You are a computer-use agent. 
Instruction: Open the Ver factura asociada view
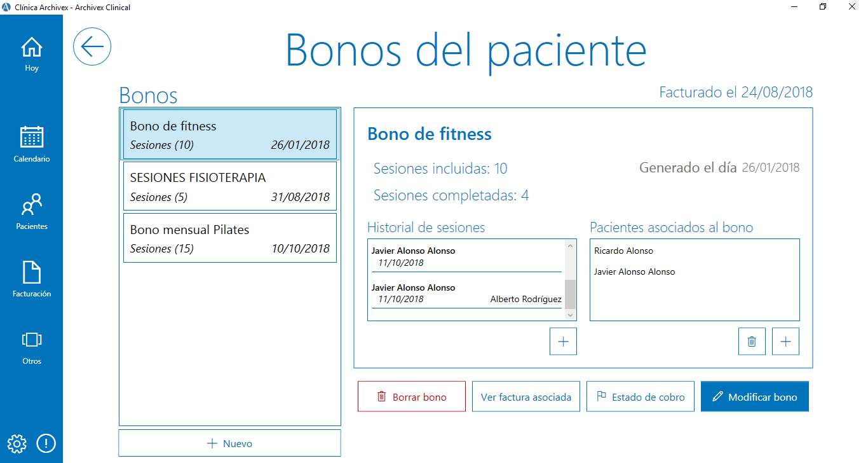coord(526,396)
